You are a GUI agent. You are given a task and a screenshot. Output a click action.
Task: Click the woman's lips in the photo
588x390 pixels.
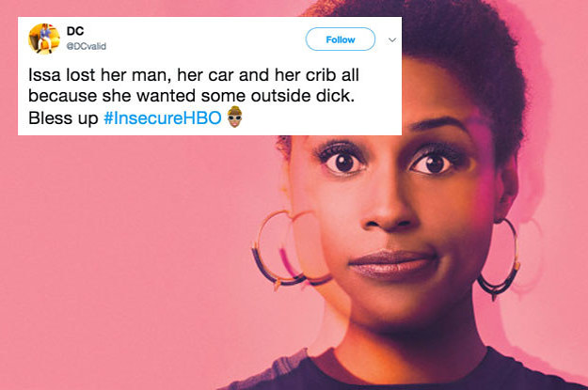(392, 264)
